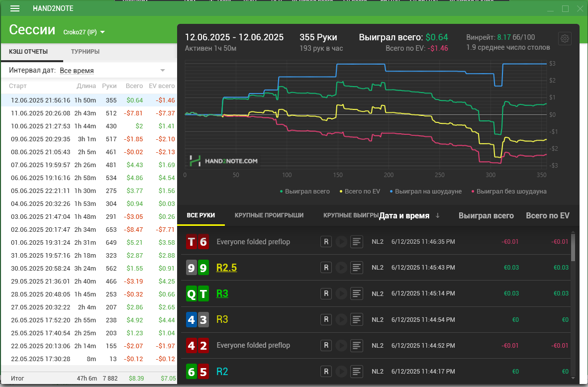
Task: Click R button for T6 hand
Action: pos(326,242)
